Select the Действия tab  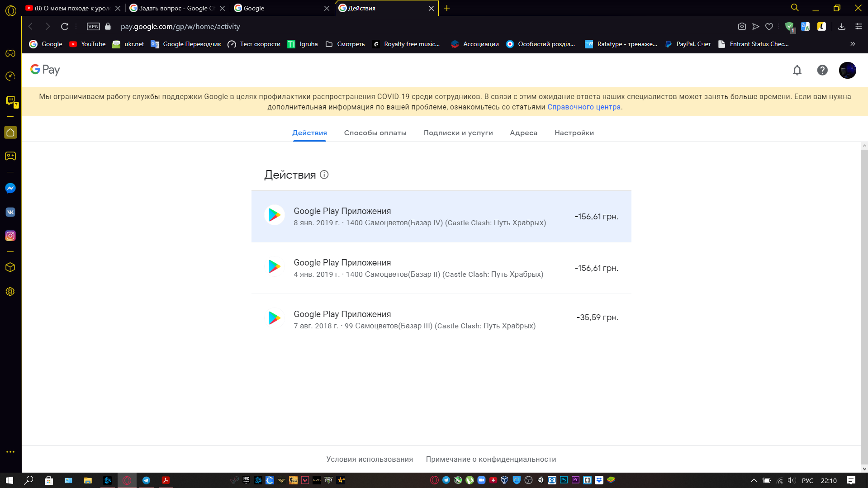[309, 133]
